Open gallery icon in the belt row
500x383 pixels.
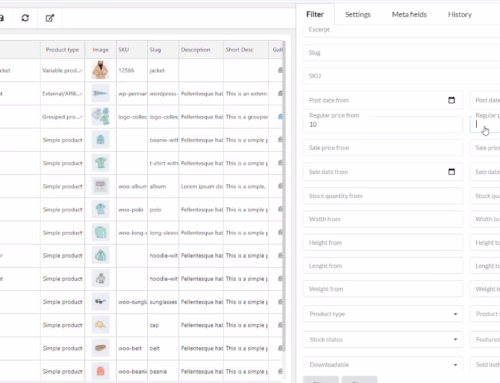(x=280, y=348)
